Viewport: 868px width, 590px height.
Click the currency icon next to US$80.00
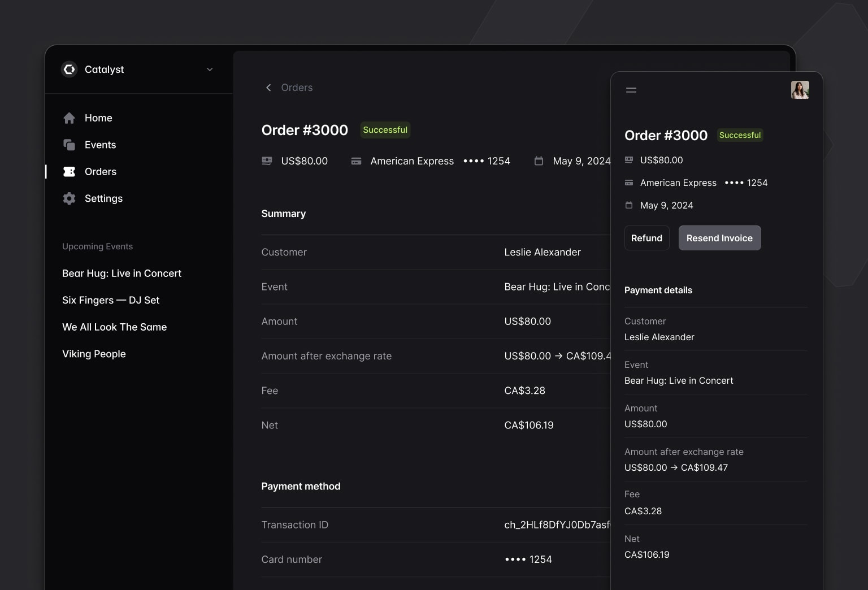267,160
